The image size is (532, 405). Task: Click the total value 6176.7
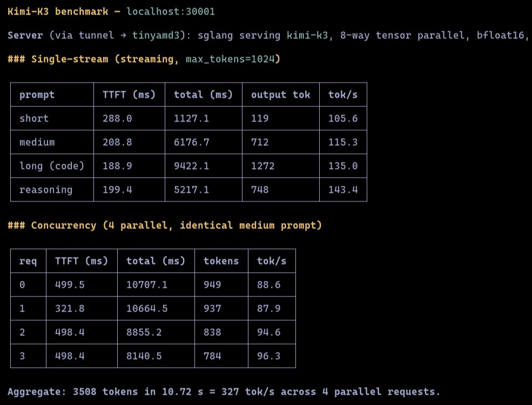[191, 142]
